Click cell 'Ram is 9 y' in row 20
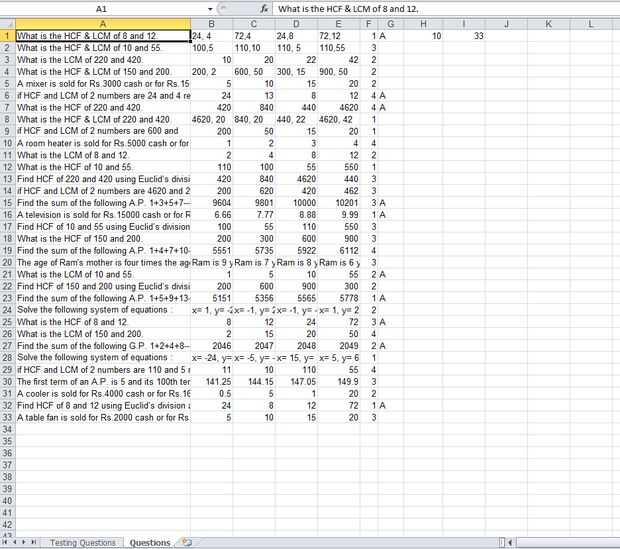 click(212, 262)
